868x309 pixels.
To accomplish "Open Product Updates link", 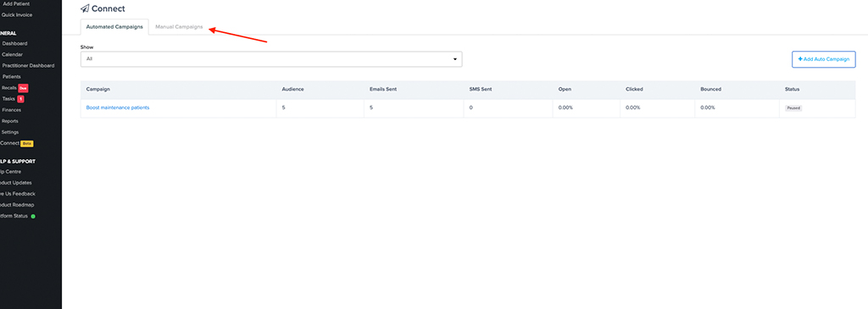I will pyautogui.click(x=16, y=182).
